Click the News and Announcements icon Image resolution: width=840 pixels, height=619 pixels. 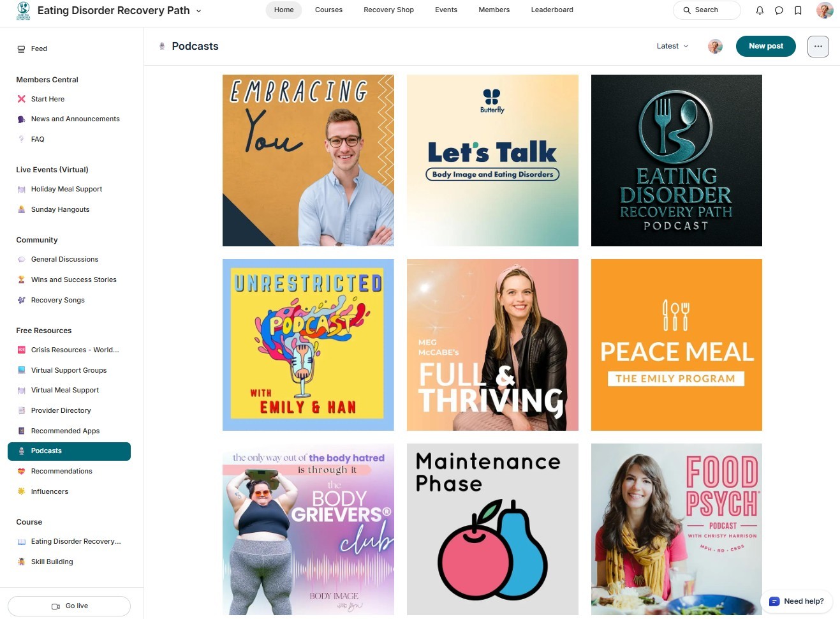21,119
